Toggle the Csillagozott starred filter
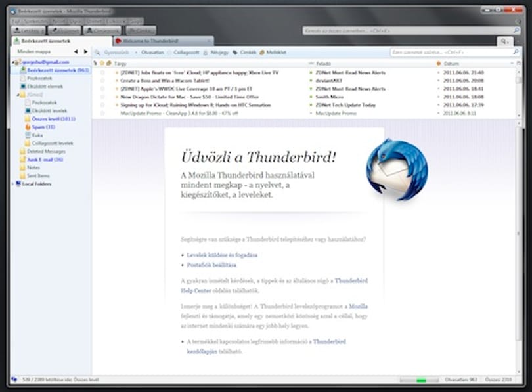The height and width of the screenshot is (392, 532). coord(183,53)
